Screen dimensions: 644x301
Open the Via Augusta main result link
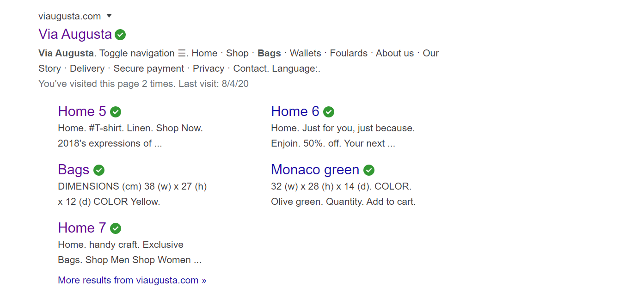point(75,34)
